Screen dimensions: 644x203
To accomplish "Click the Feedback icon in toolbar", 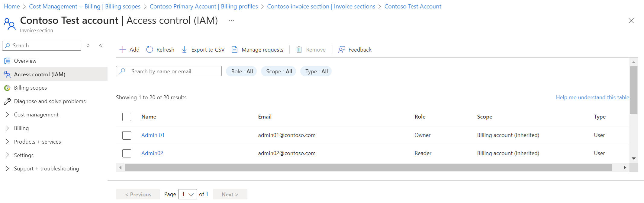I will (x=342, y=50).
